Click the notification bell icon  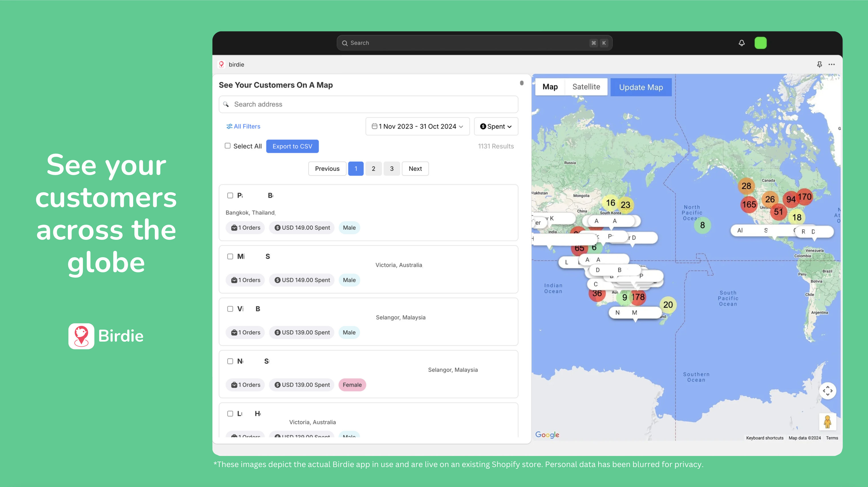[742, 43]
